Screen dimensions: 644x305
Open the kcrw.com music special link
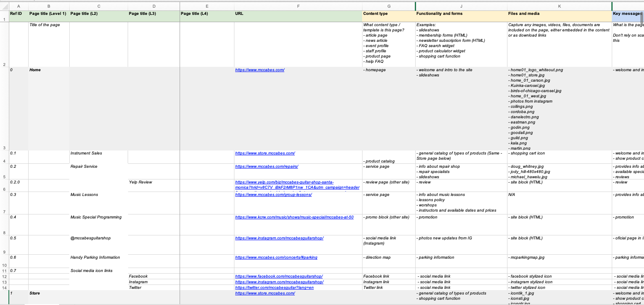294,217
